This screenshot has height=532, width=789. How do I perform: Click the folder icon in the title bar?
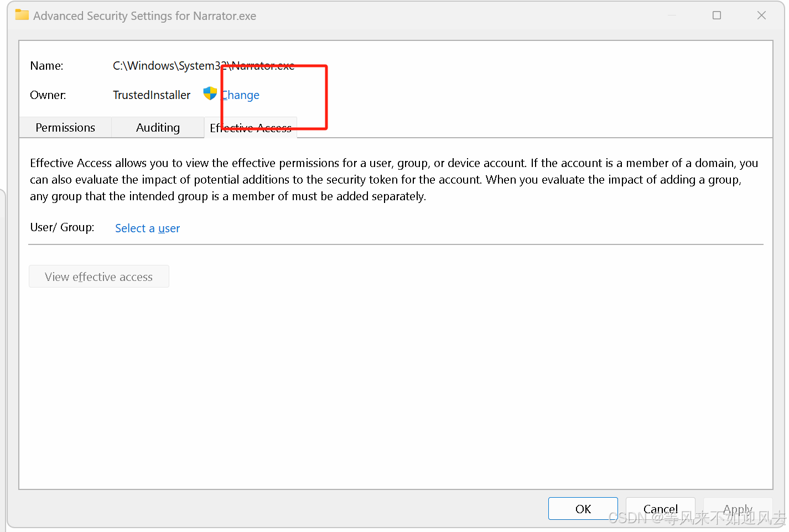click(x=22, y=15)
